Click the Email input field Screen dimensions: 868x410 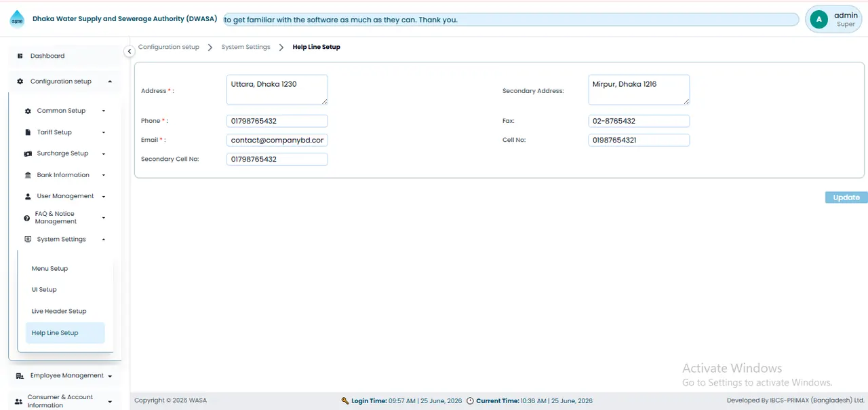pyautogui.click(x=277, y=140)
